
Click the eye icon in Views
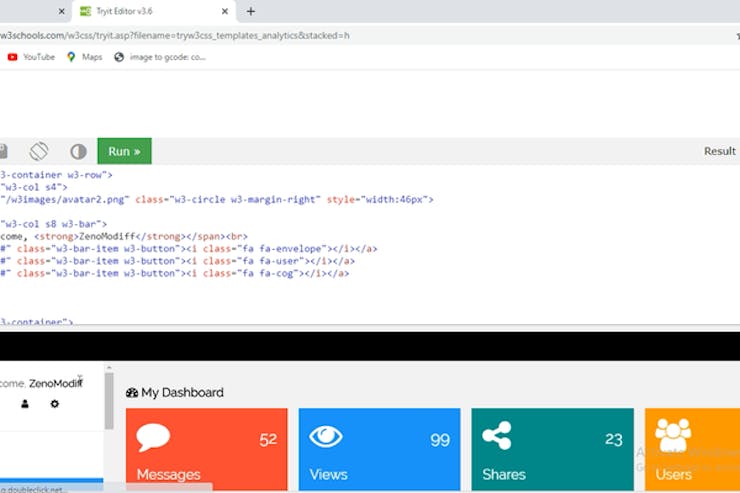click(326, 436)
